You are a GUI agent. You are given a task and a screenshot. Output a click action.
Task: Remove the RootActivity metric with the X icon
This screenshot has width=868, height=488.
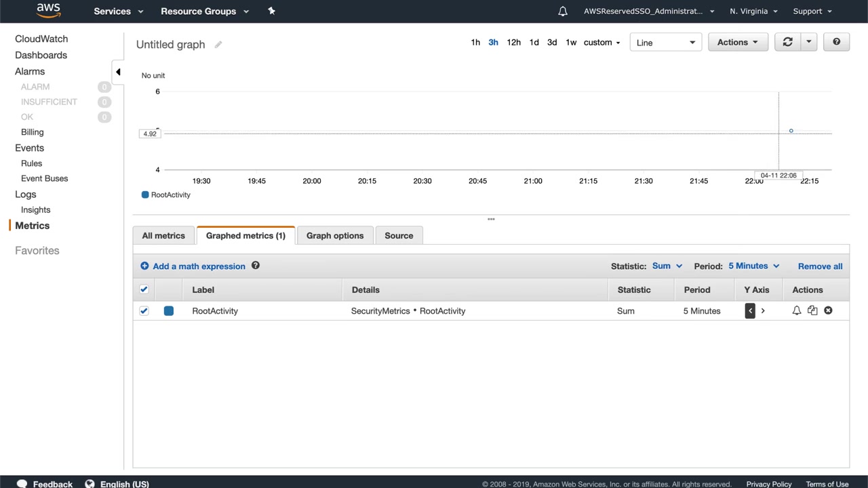click(828, 310)
